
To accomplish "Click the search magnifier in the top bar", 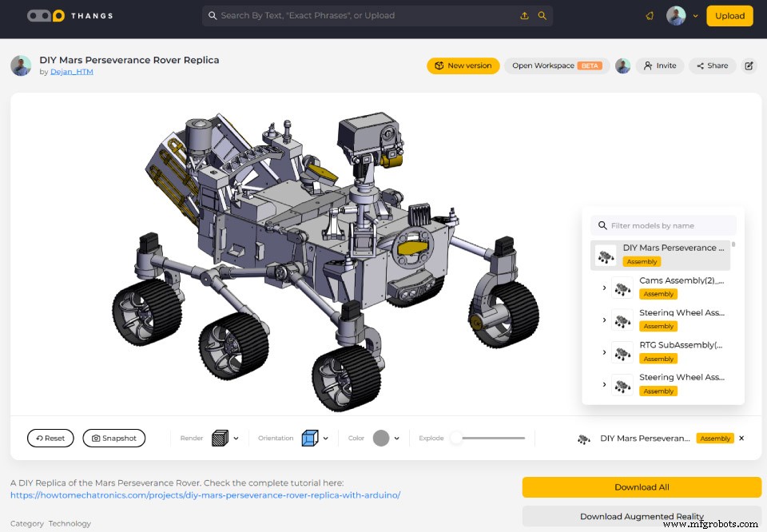I will [542, 15].
